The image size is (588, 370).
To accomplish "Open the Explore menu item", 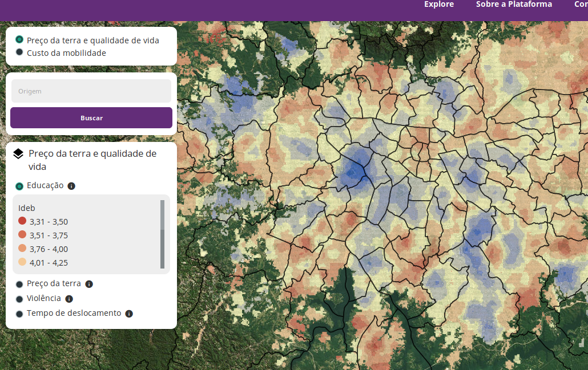I will 438,5.
